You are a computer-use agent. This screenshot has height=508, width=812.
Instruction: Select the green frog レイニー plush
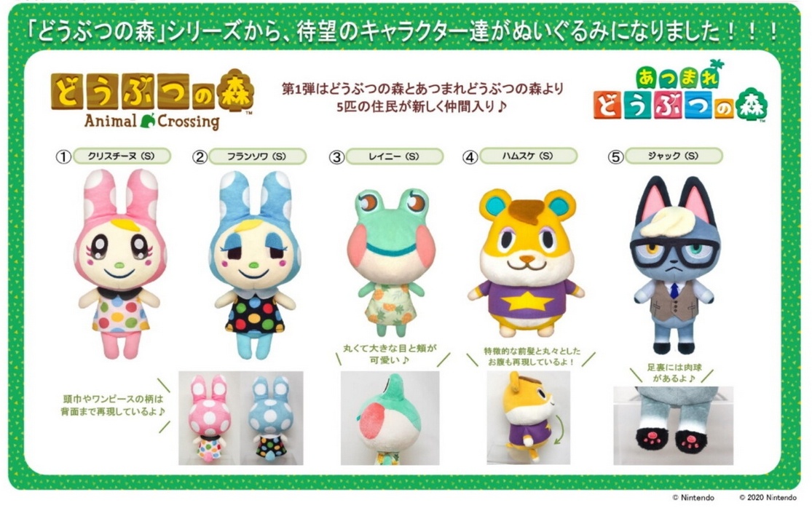[x=391, y=262]
